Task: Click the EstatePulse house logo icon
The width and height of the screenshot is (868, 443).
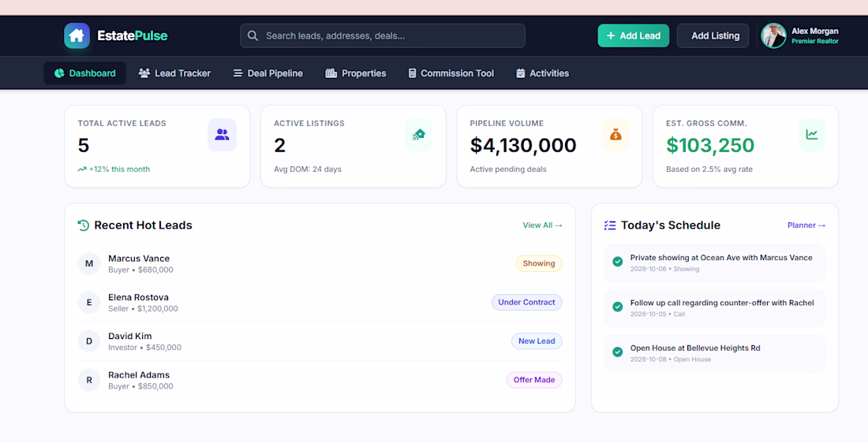Action: (77, 36)
